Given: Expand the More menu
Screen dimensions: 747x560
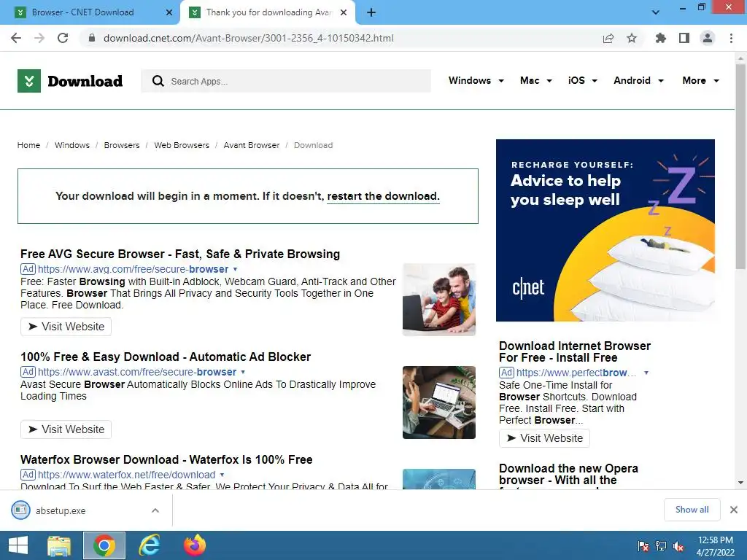Looking at the screenshot, I should (x=700, y=80).
